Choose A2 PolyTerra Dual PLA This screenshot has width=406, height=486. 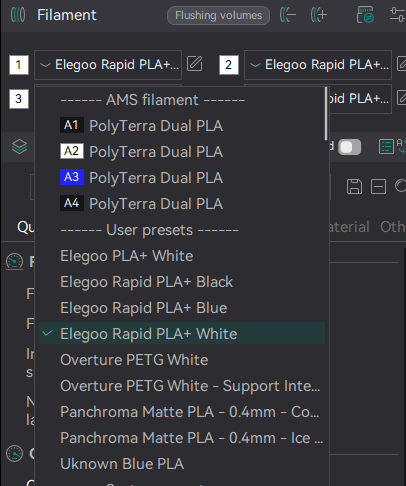(182, 152)
